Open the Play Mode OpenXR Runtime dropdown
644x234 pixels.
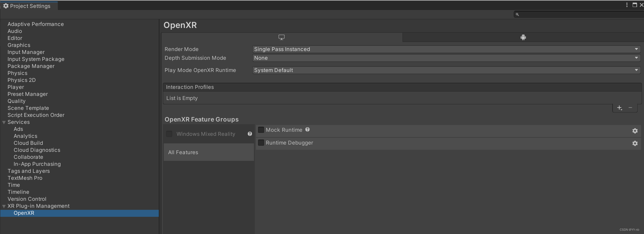tap(446, 70)
